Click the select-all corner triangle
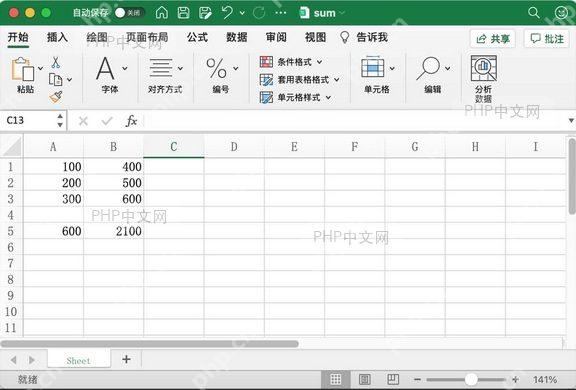 coord(12,147)
